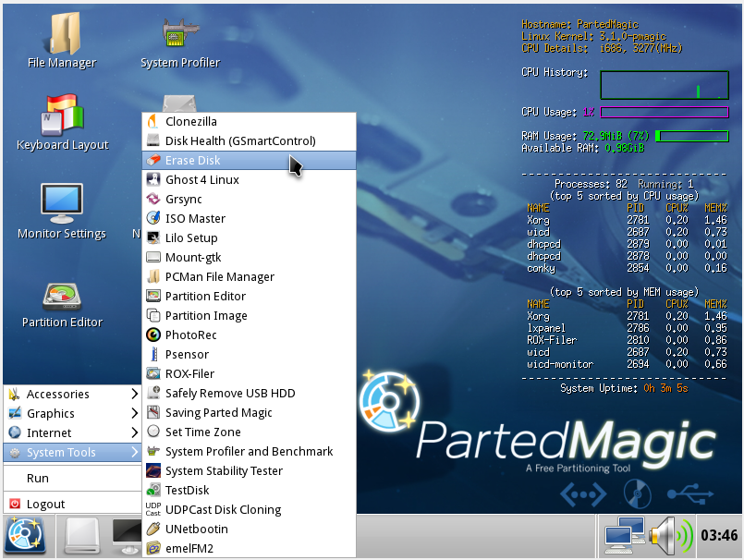
Task: Click the UNetbootin icon
Action: click(152, 529)
